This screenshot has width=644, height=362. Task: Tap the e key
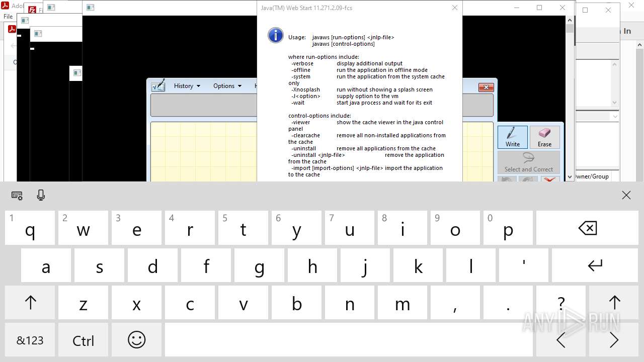136,228
